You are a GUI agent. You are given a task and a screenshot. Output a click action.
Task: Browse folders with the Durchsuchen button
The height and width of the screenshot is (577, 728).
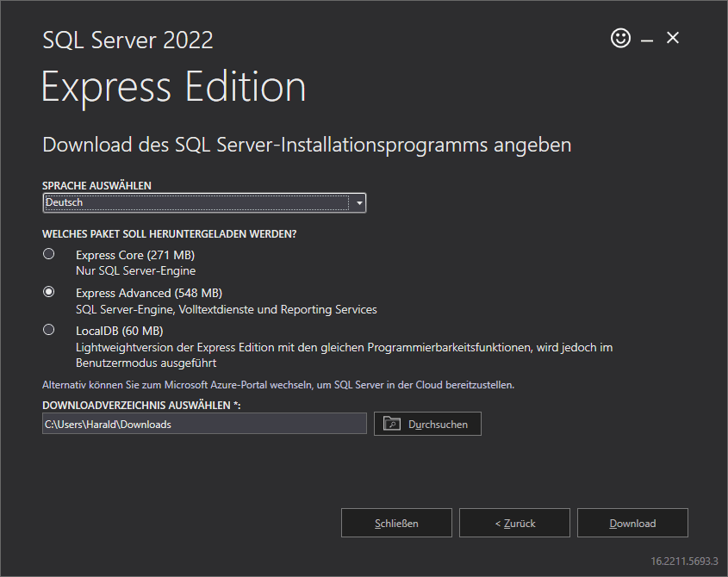point(427,423)
